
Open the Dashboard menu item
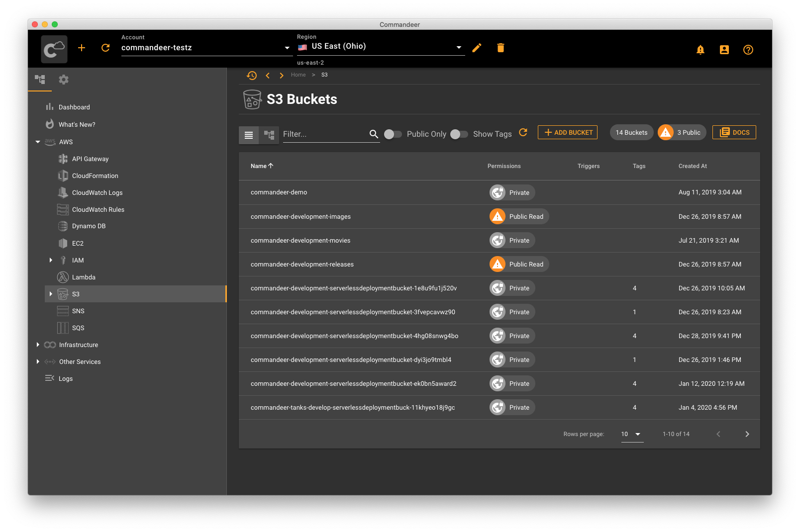click(x=74, y=107)
